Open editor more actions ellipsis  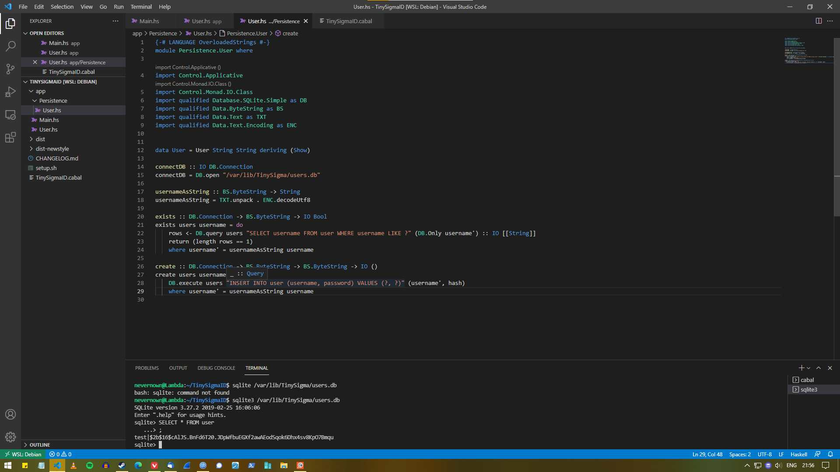(830, 21)
